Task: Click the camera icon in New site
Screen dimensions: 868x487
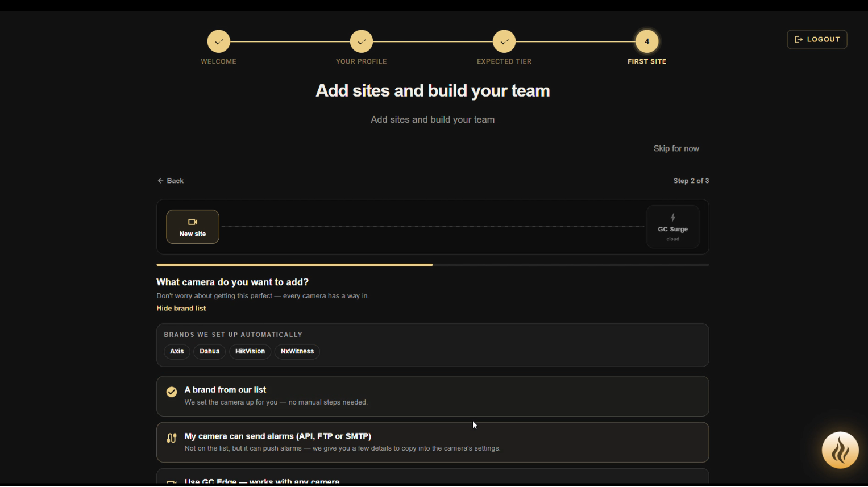Action: pyautogui.click(x=193, y=222)
